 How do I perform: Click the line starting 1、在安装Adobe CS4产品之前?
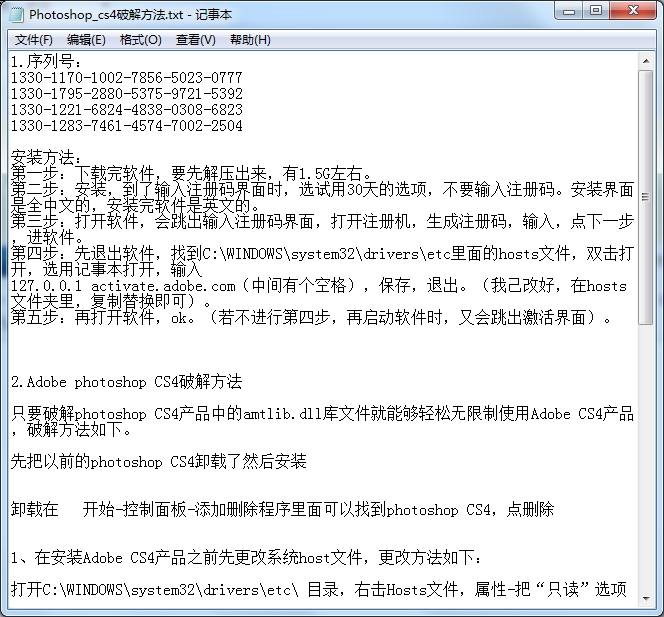[x=246, y=558]
